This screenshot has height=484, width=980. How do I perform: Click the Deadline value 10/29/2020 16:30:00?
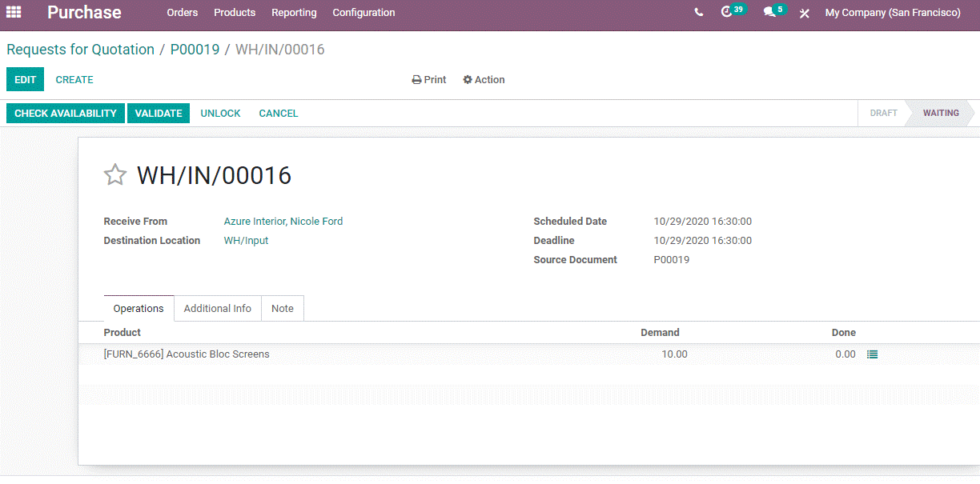pos(703,241)
